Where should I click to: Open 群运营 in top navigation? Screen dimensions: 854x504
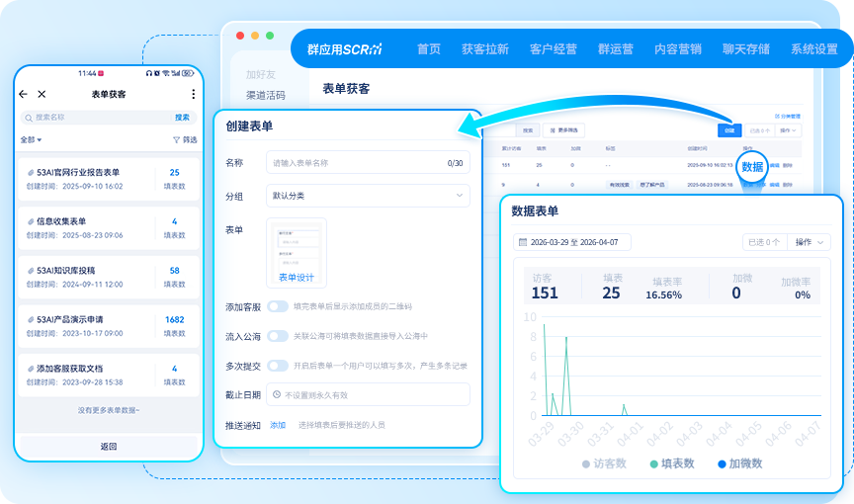coord(616,49)
